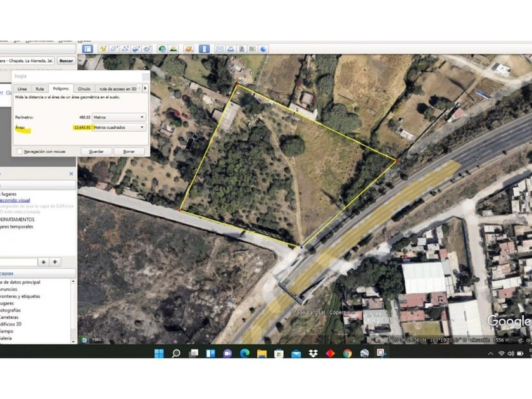This screenshot has width=532, height=399.
Task: Click the Buscar search button
Action: coord(66,61)
